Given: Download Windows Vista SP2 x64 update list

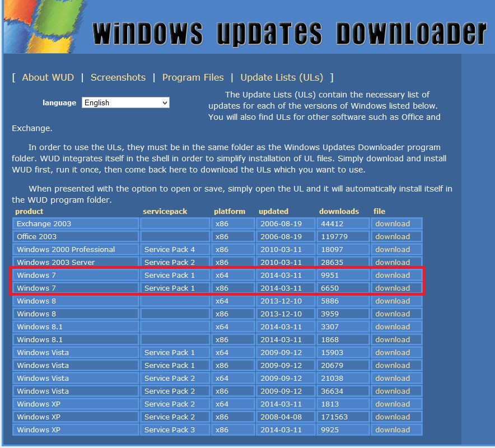Looking at the screenshot, I should (x=393, y=378).
